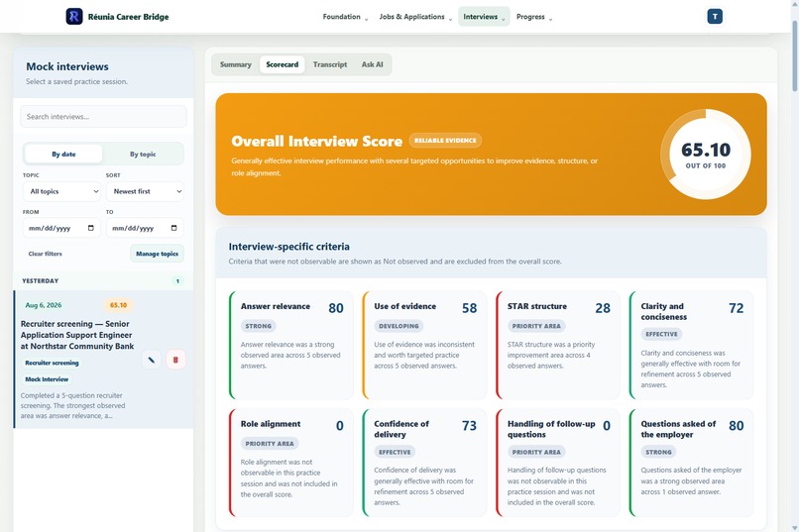Switch to the Ask AI tab
The image size is (799, 532).
pos(373,64)
